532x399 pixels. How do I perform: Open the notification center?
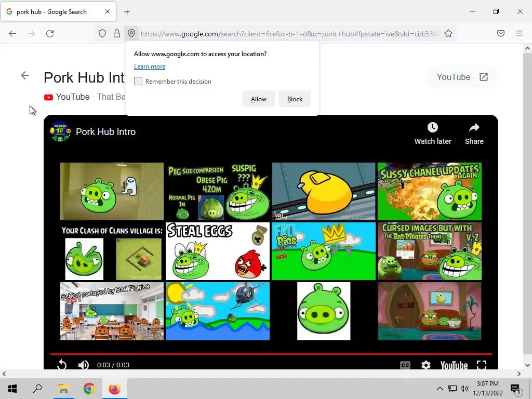[515, 389]
